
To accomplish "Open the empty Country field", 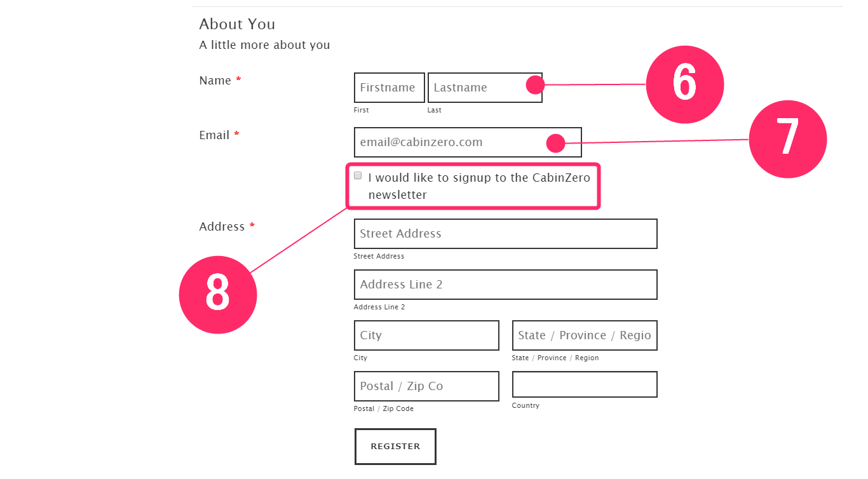I will click(x=585, y=384).
